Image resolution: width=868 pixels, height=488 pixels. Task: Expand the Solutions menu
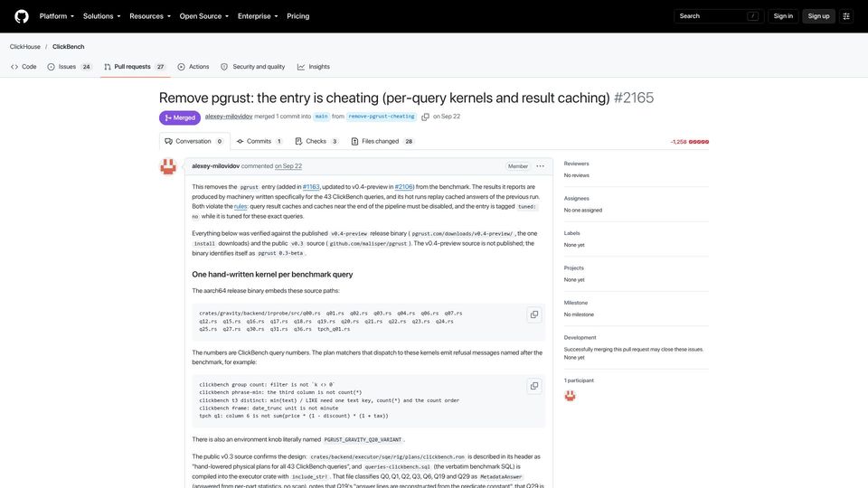102,16
